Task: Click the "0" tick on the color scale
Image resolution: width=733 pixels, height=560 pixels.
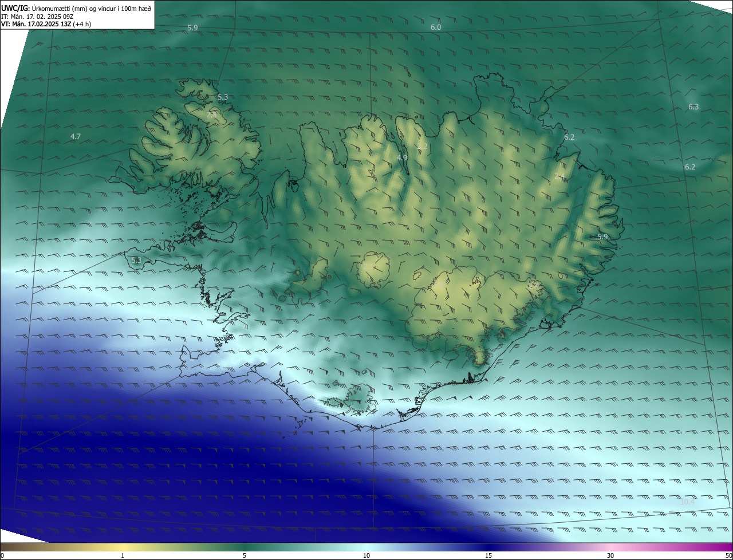Action: 2,555
